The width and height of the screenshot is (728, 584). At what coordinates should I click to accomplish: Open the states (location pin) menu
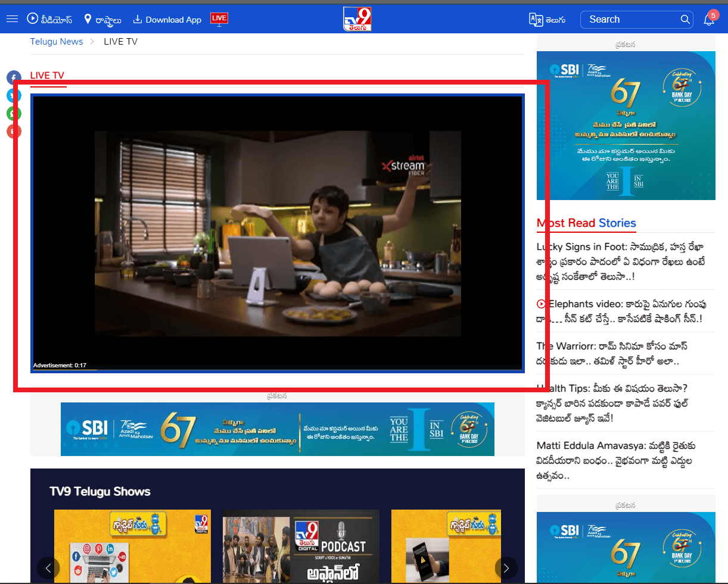(x=102, y=20)
